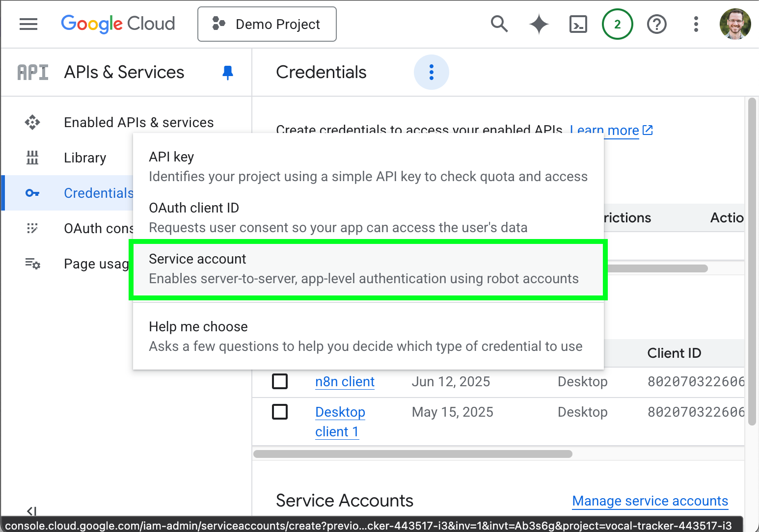Image resolution: width=759 pixels, height=532 pixels.
Task: Select Enabled APIs & services in sidebar
Action: (138, 122)
